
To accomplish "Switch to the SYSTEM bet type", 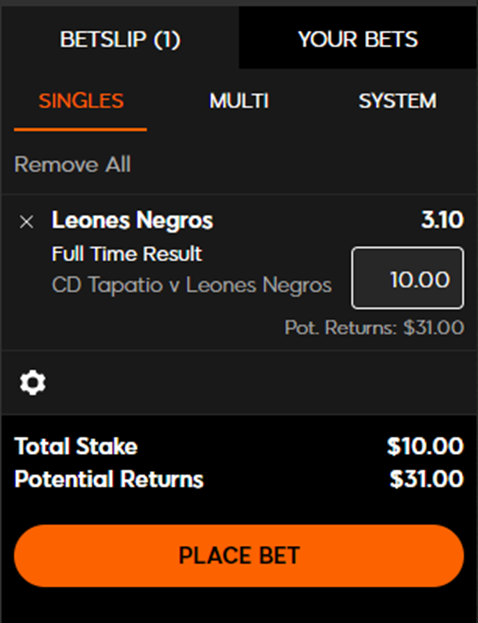I will click(398, 101).
